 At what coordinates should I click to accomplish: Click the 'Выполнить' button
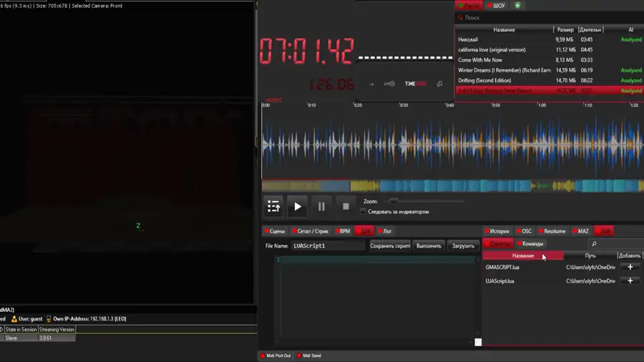(429, 246)
